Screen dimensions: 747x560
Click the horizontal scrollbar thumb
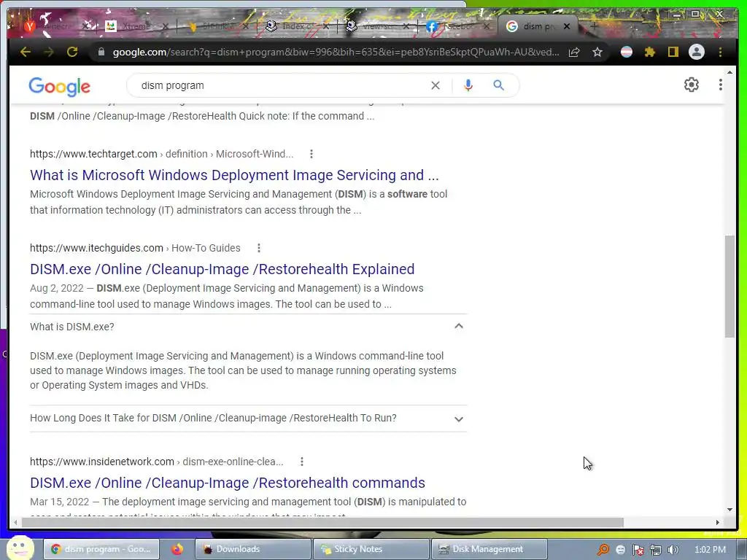[322, 522]
